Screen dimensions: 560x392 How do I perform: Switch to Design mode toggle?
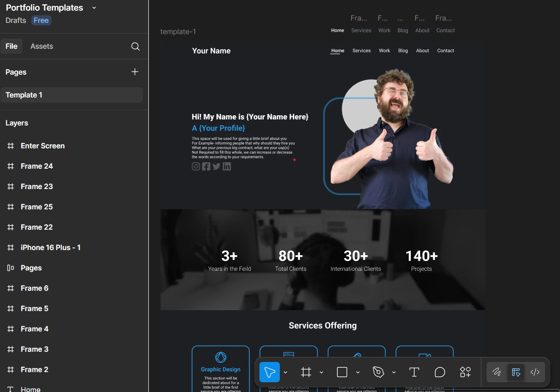pyautogui.click(x=516, y=372)
